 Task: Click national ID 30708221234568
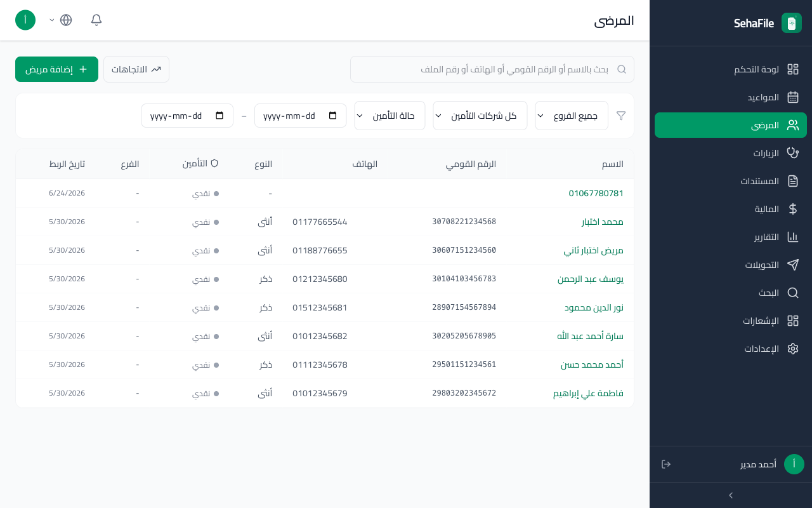point(464,222)
